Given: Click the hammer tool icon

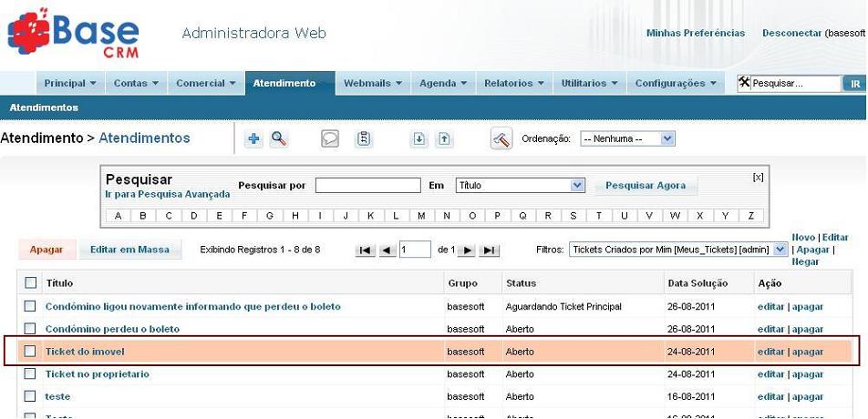Looking at the screenshot, I should click(501, 139).
